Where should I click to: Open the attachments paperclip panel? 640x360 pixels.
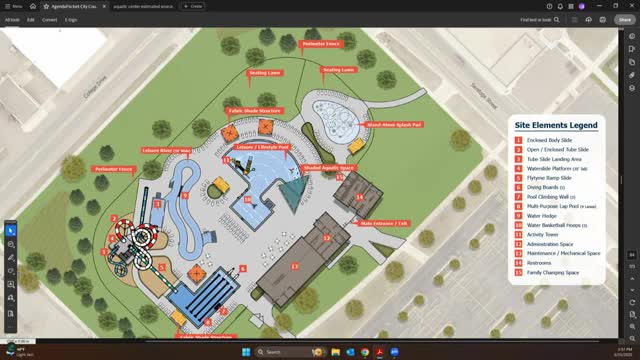click(632, 75)
